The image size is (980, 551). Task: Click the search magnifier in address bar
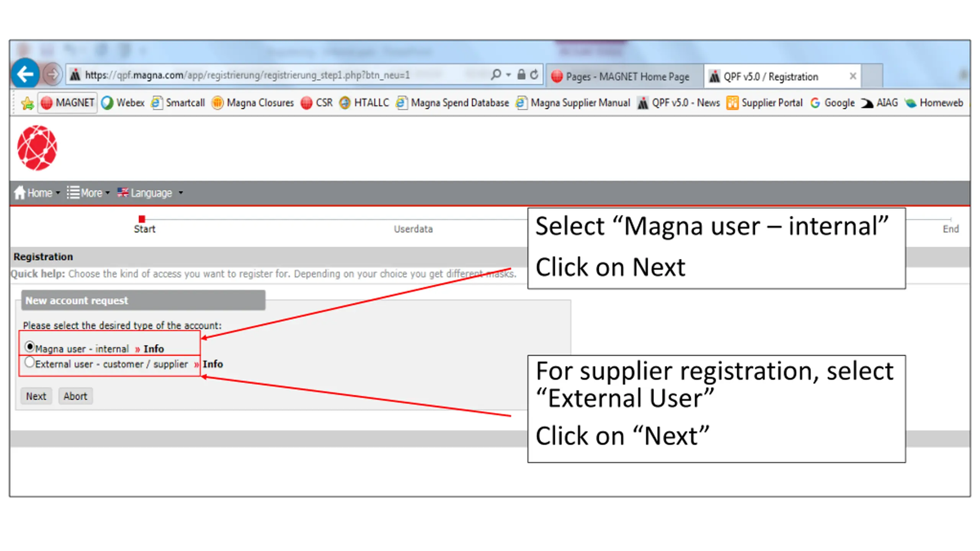pyautogui.click(x=496, y=74)
